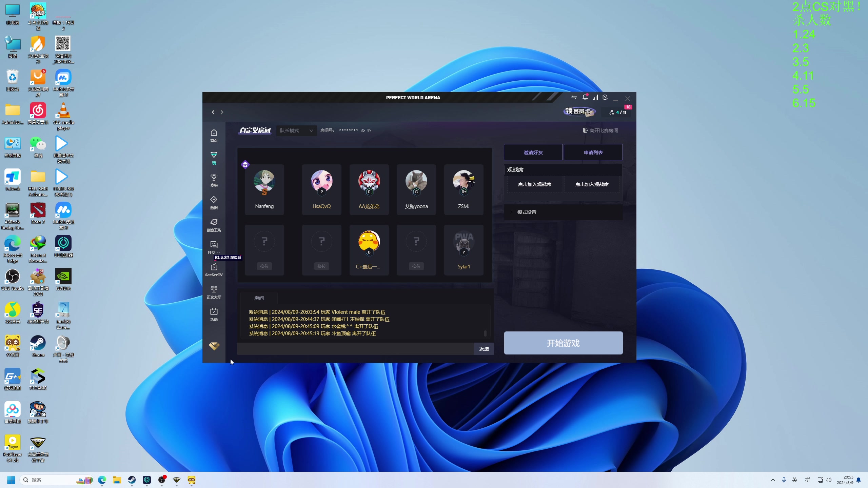
Task: Toggle the 英 input language indicator
Action: click(x=794, y=480)
